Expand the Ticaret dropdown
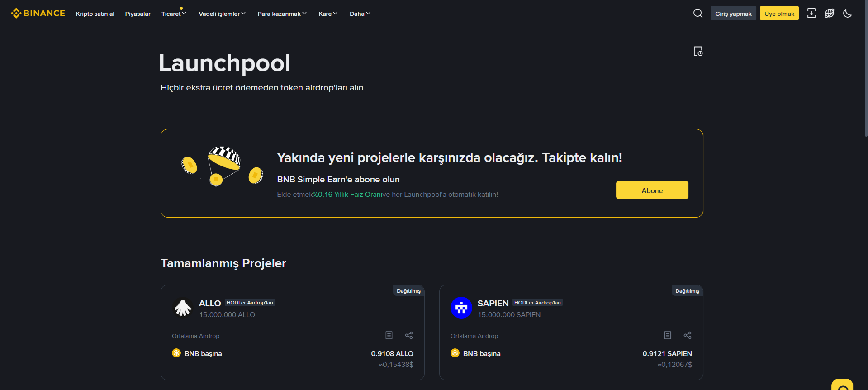 coord(174,14)
